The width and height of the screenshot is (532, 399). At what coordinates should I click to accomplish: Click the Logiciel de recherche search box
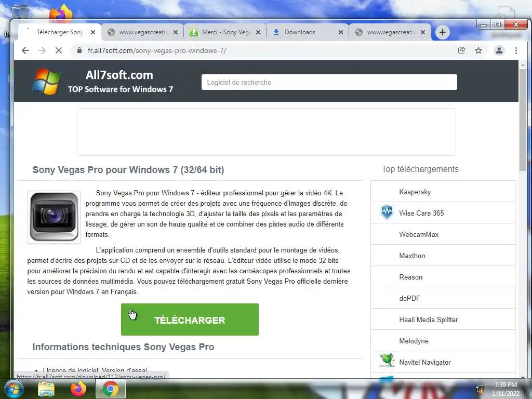click(329, 82)
